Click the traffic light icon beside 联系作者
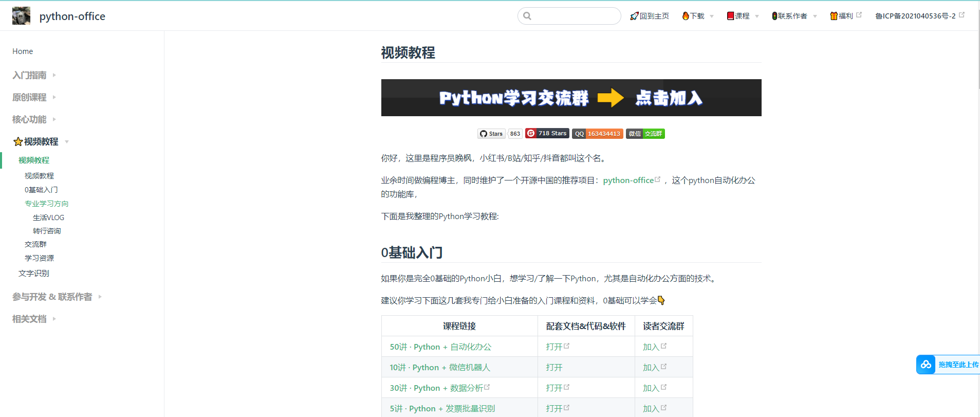Screen dimensions: 980x417 click(x=774, y=16)
